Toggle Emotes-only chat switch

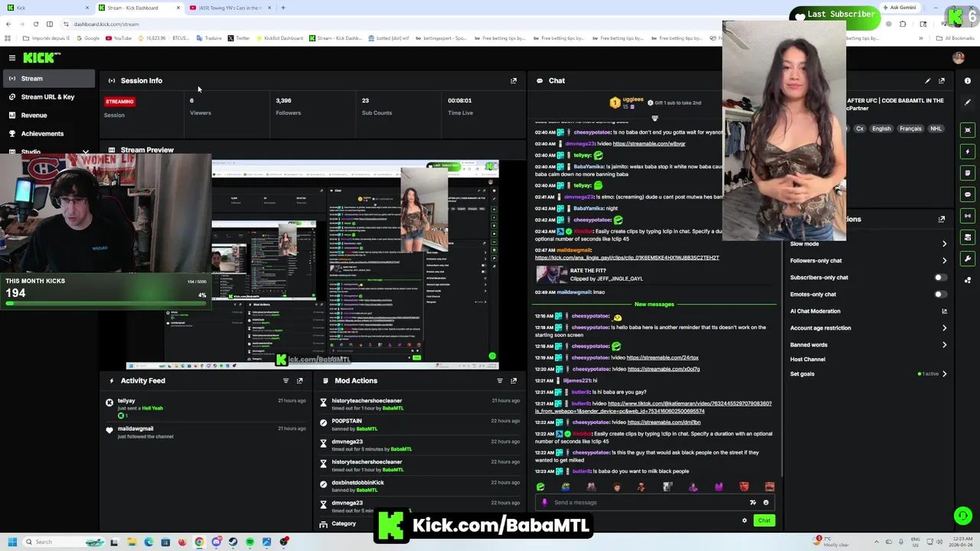(940, 295)
